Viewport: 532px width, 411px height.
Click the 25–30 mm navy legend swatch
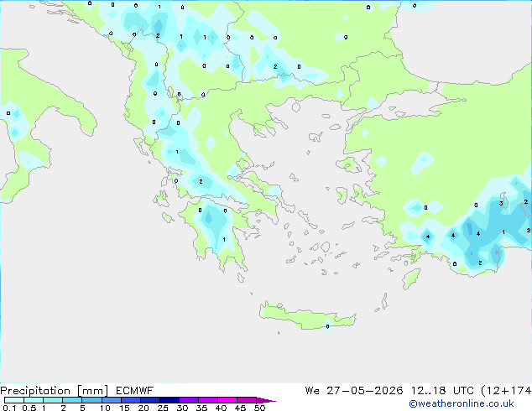(x=170, y=400)
